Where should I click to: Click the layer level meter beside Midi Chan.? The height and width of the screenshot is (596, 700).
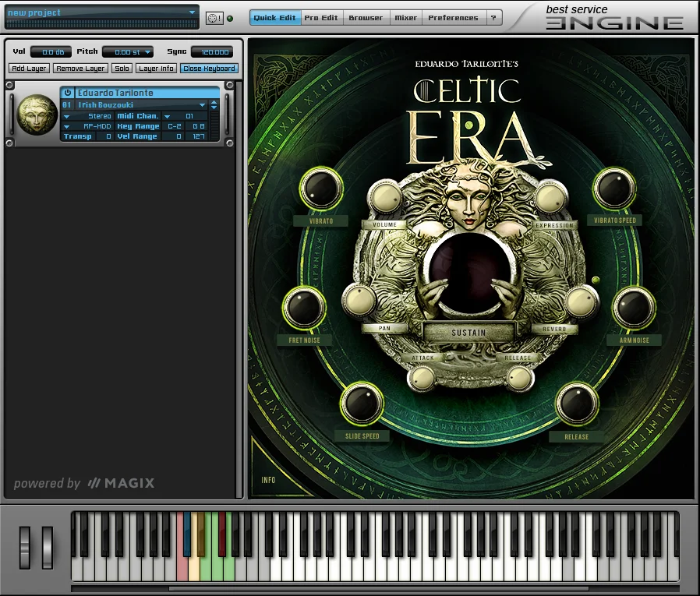pos(214,125)
